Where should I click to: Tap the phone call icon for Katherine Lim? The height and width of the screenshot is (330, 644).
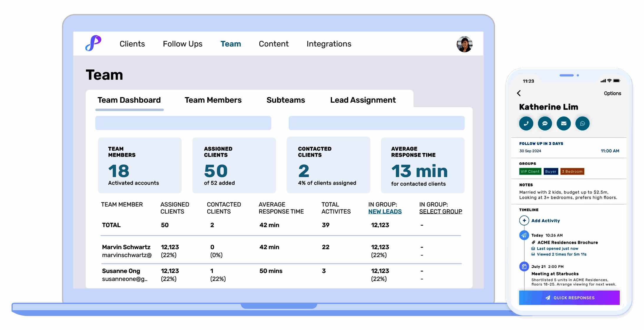(x=526, y=124)
